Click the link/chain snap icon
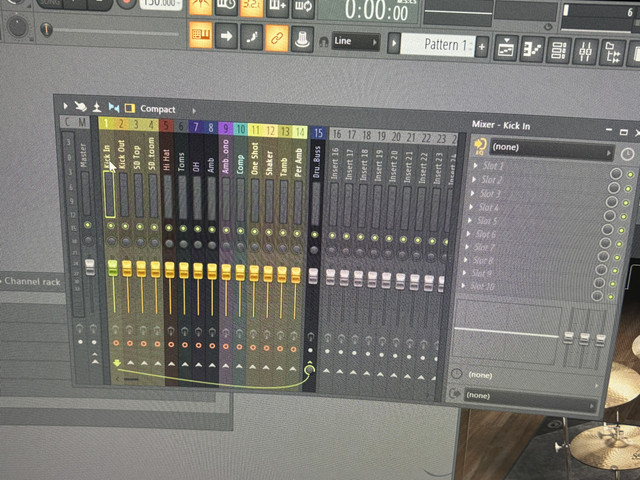This screenshot has height=480, width=640. pyautogui.click(x=277, y=39)
